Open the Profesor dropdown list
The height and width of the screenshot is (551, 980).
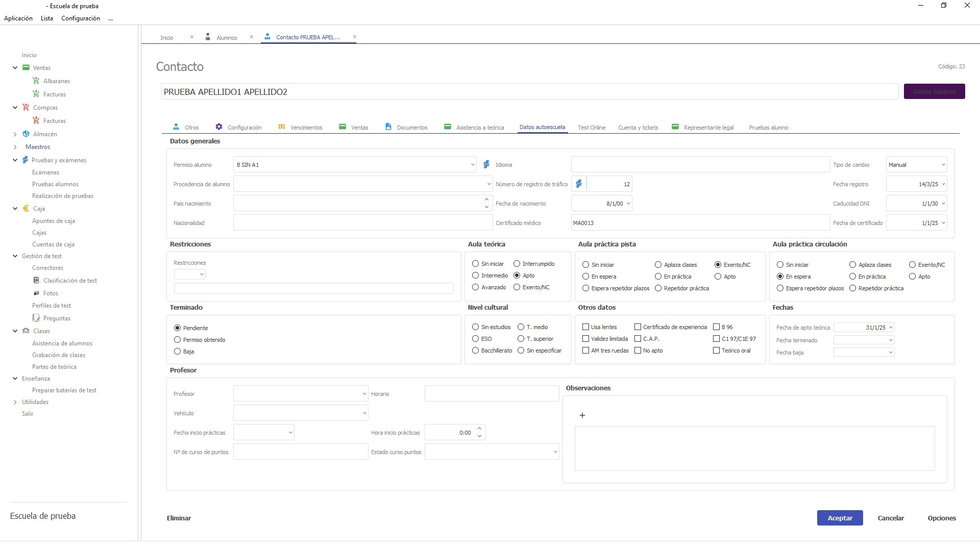point(364,394)
